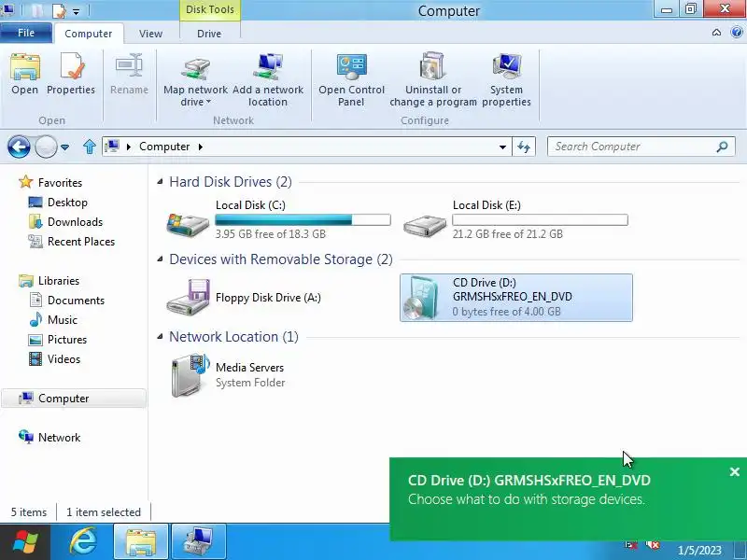Dismiss the green CD Drive notification
The width and height of the screenshot is (747, 560).
point(735,472)
